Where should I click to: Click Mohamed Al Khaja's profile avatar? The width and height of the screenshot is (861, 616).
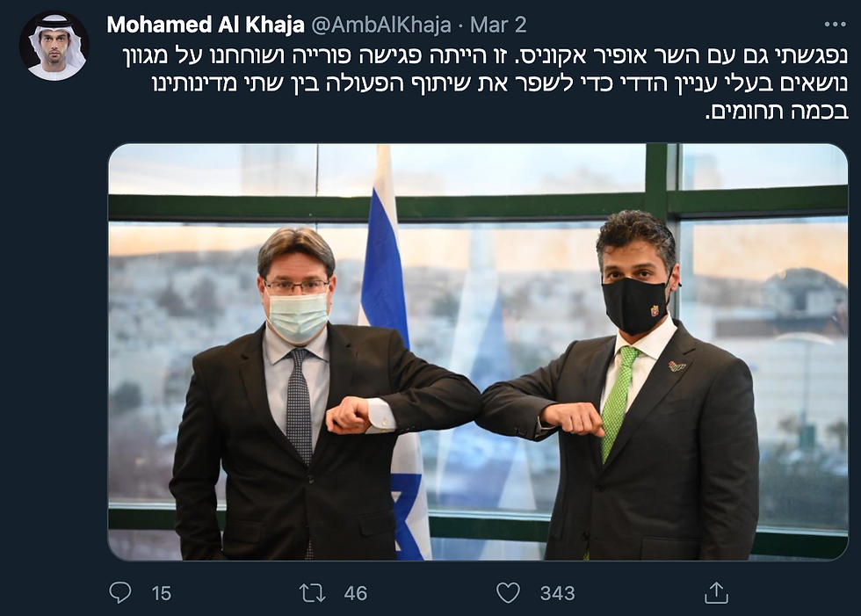(x=54, y=46)
